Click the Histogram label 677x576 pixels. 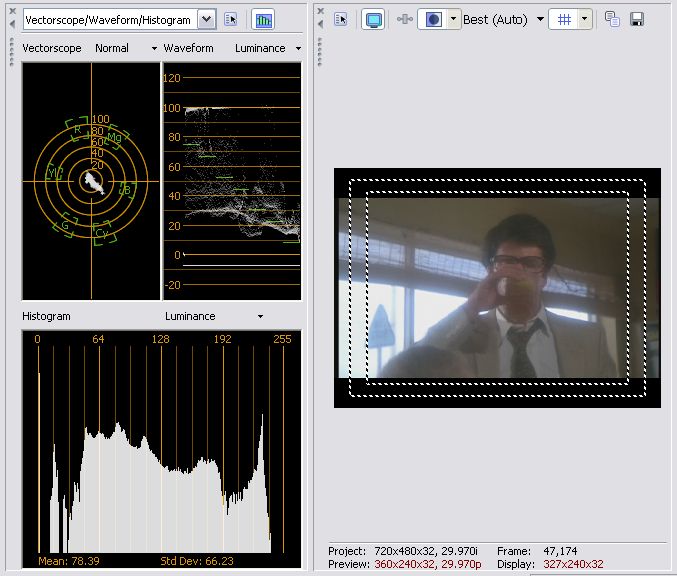point(46,316)
